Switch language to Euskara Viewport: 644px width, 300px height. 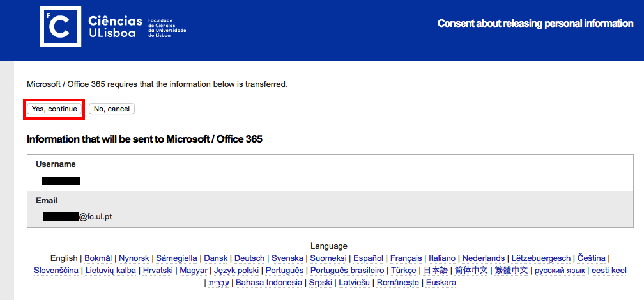point(441,283)
